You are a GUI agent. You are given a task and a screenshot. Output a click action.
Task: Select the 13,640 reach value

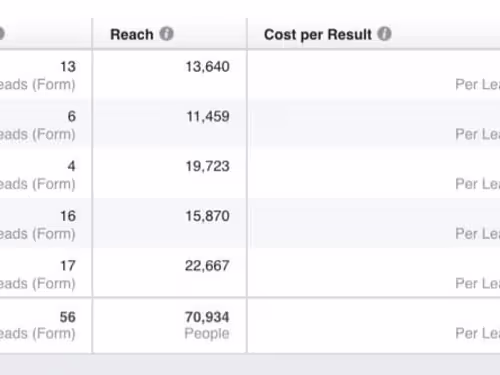(x=207, y=67)
